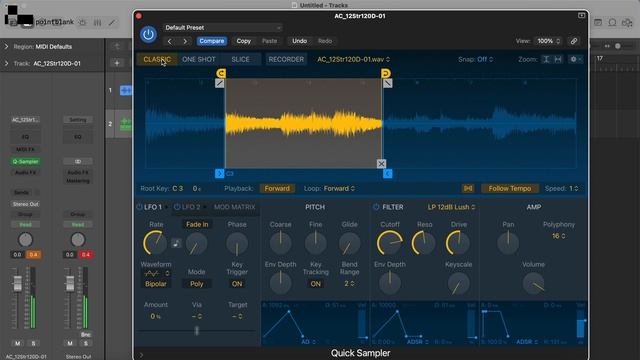The image size is (640, 360).
Task: Click the fade-out handle icon
Action: coord(387,83)
